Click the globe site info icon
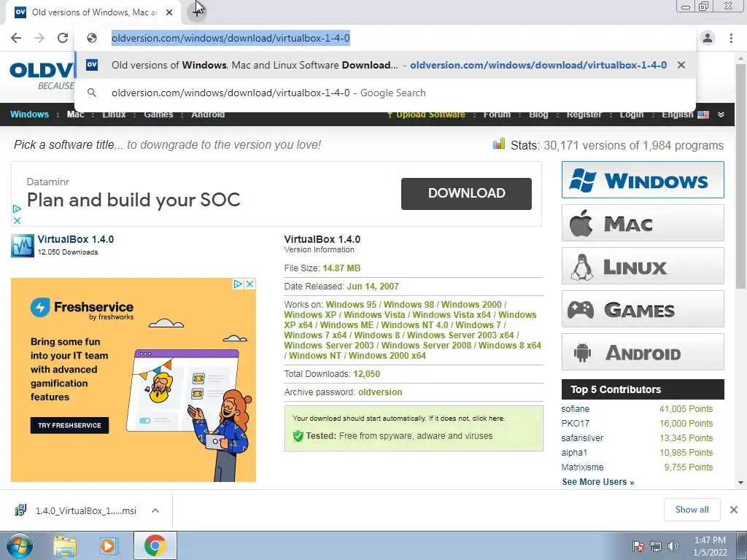Viewport: 747px width, 560px height. pyautogui.click(x=92, y=38)
